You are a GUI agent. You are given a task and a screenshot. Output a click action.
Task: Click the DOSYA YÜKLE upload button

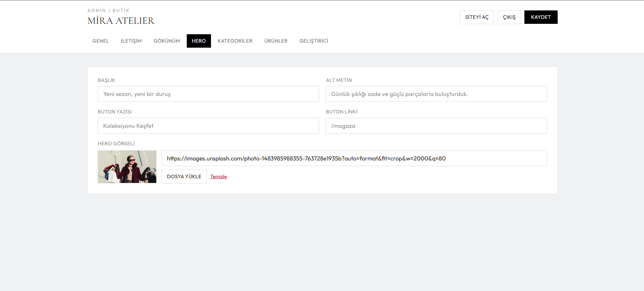(x=184, y=177)
